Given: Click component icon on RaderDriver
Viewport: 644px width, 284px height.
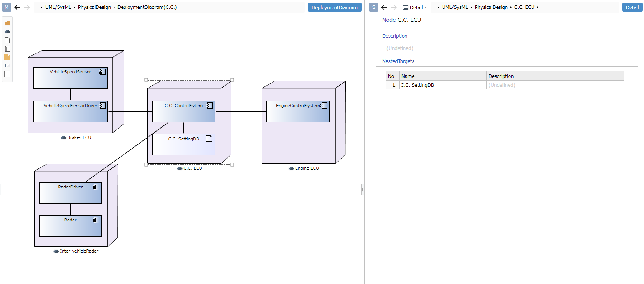Looking at the screenshot, I should click(96, 187).
